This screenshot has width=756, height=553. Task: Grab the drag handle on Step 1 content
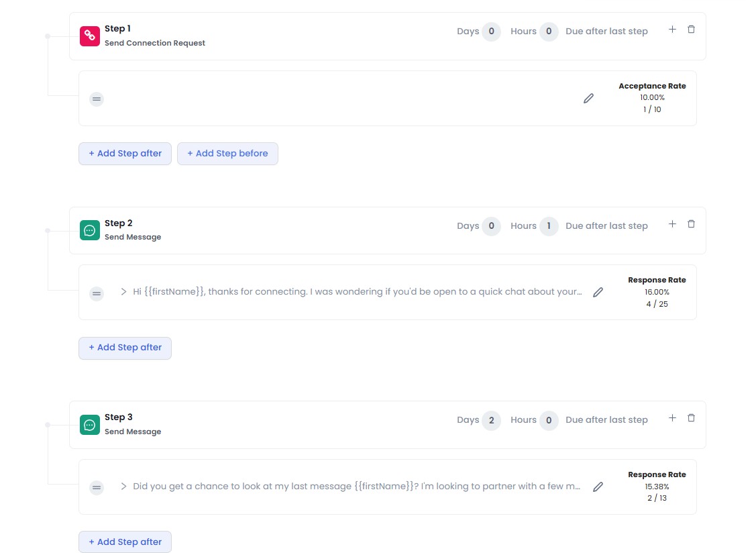97,98
